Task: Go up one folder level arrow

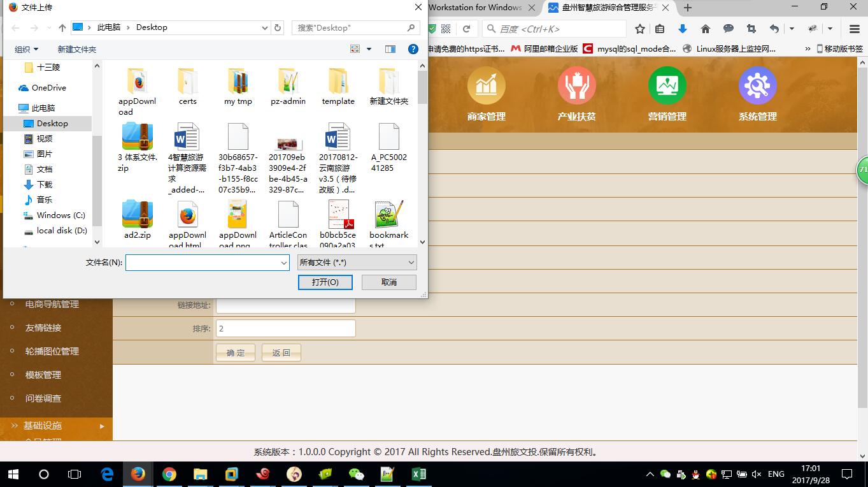Action: pos(62,28)
